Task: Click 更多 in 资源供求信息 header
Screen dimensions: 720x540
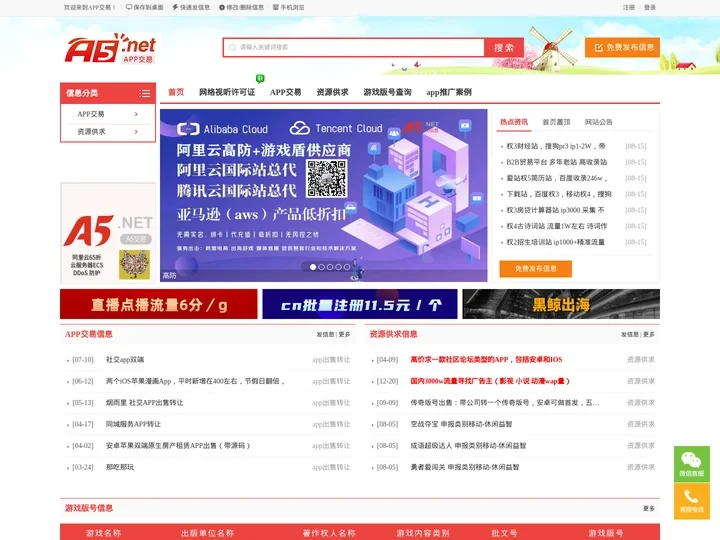Action: coord(649,334)
